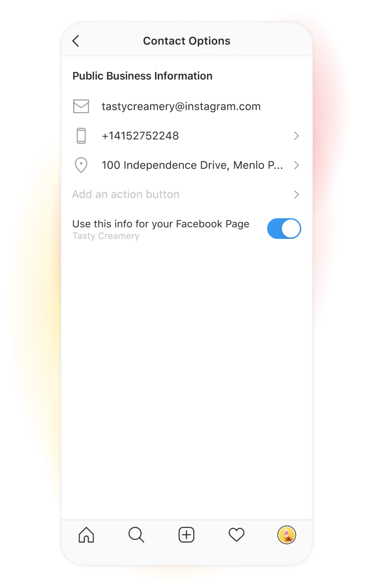
Task: Tap the Public Business Information heading
Action: click(x=143, y=76)
